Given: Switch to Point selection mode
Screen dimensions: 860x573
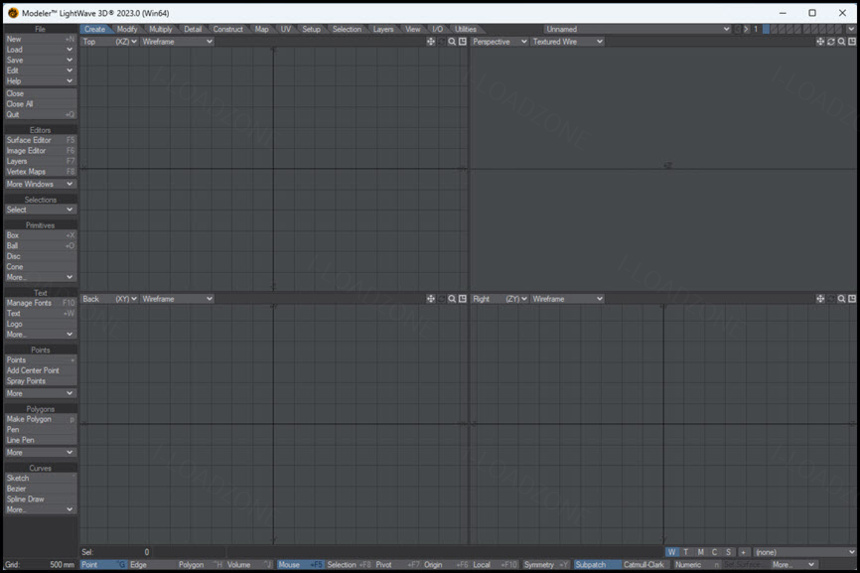Looking at the screenshot, I should coord(104,565).
